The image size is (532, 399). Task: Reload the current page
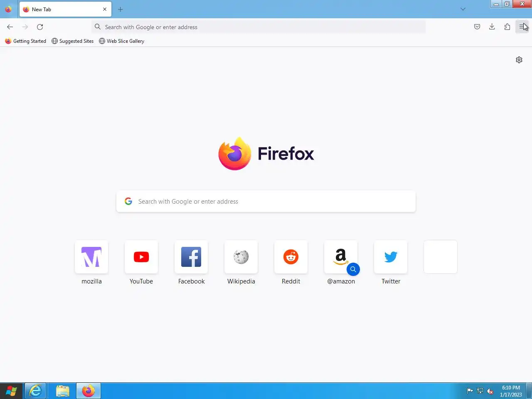pos(40,27)
